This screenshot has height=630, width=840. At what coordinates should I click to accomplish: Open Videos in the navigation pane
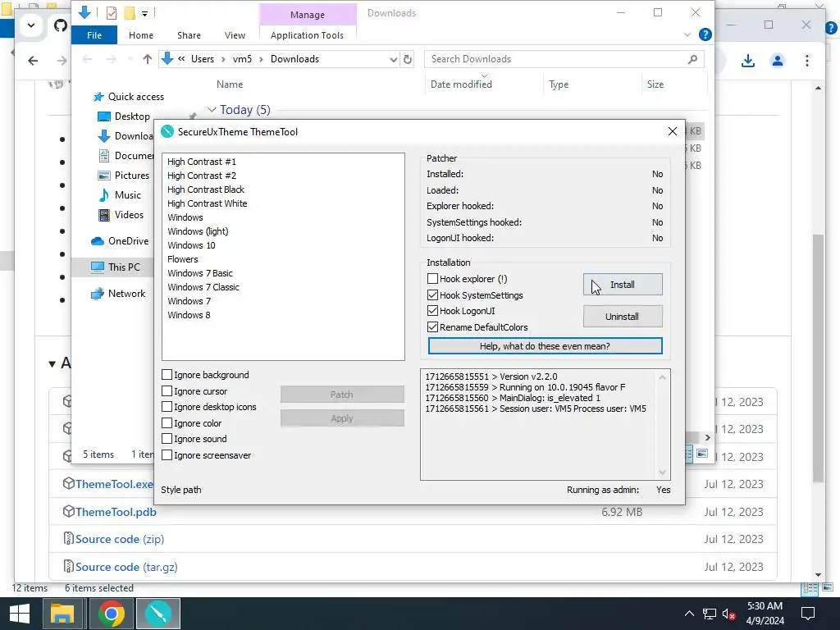[121, 215]
